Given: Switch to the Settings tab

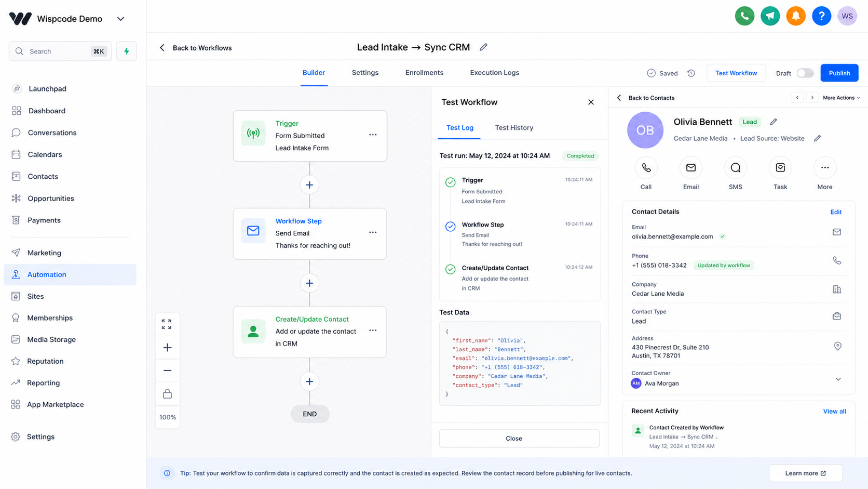Looking at the screenshot, I should coord(365,73).
